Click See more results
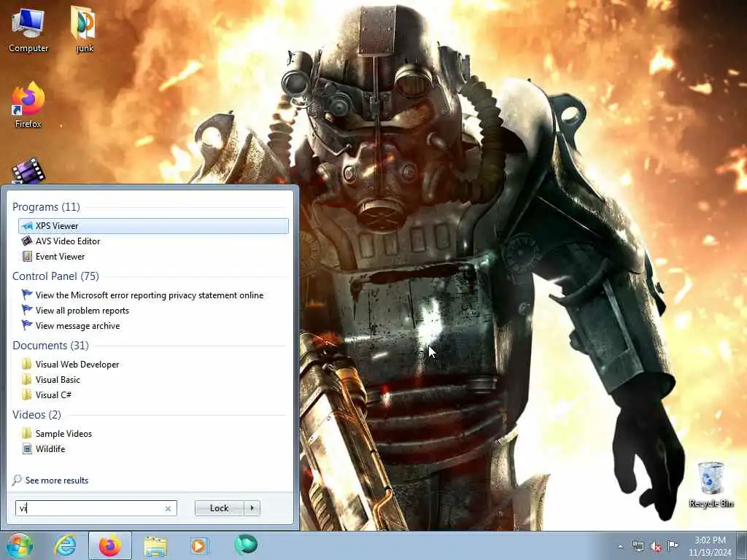Viewport: 747px width, 560px height. 57,480
